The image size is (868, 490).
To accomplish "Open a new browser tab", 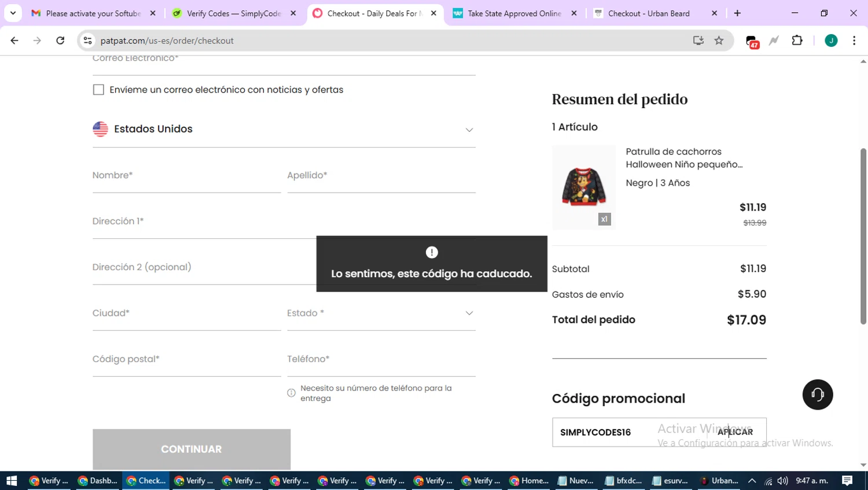I will pyautogui.click(x=737, y=13).
